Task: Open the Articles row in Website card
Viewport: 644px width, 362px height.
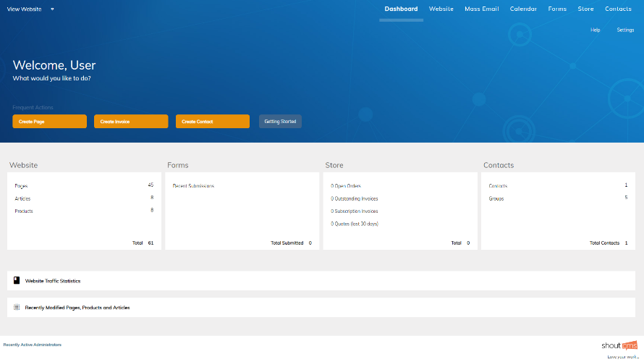Action: (x=84, y=198)
